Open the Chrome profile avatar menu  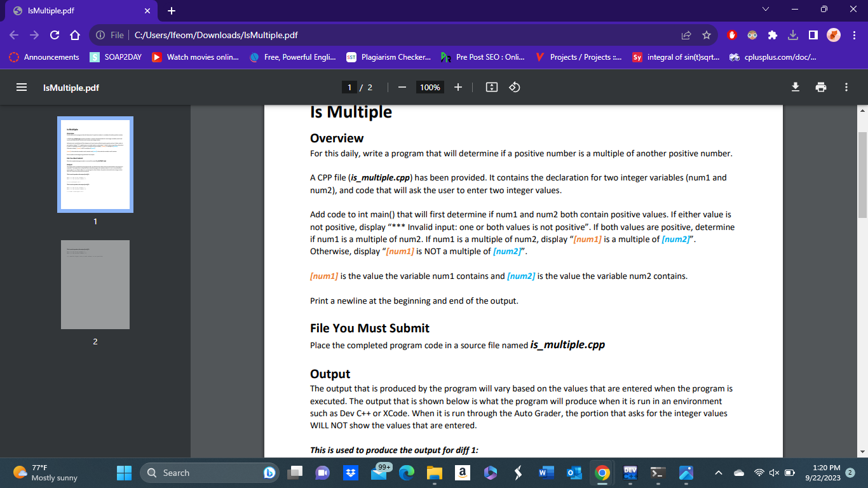click(833, 36)
